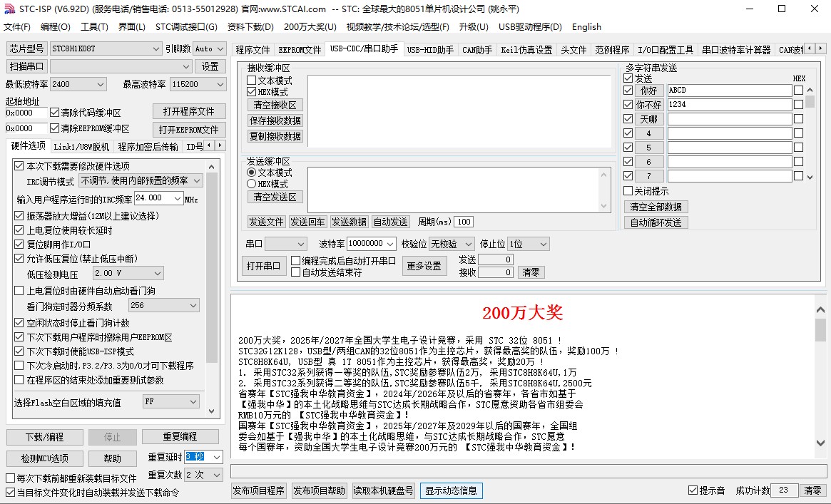Click hardware options list scroll down arrow

[211, 411]
